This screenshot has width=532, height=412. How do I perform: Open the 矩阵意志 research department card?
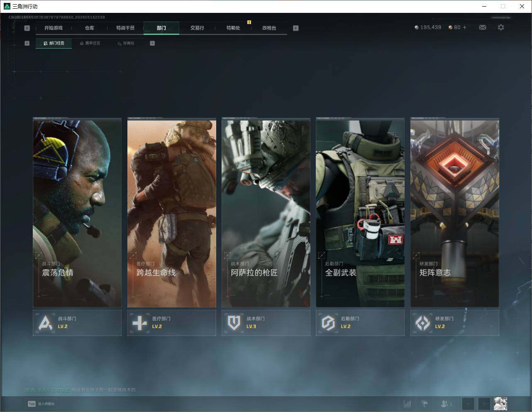[x=455, y=213]
